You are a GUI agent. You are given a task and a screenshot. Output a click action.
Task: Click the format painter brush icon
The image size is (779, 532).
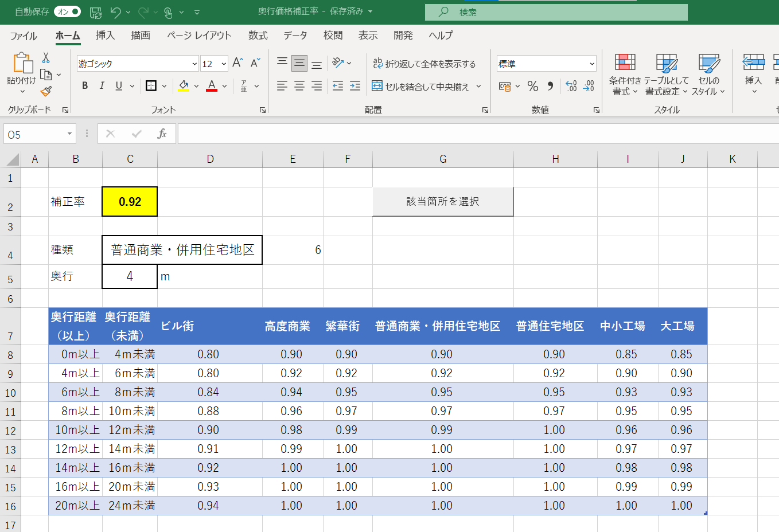click(46, 91)
